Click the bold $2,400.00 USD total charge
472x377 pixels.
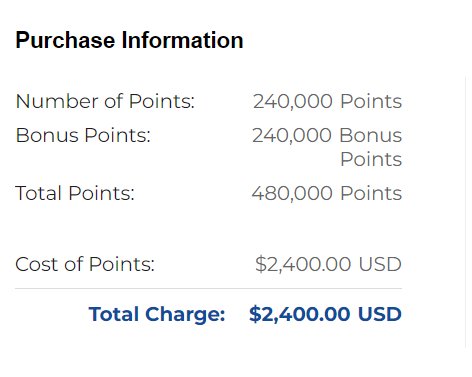click(325, 314)
